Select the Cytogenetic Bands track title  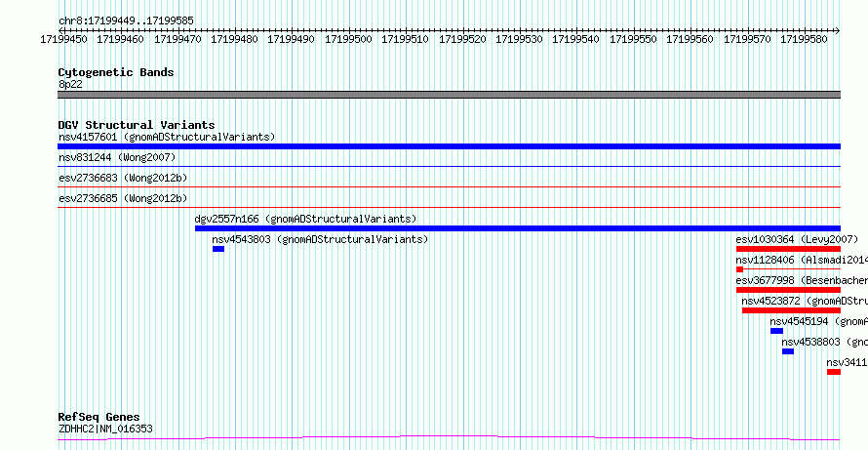click(116, 72)
